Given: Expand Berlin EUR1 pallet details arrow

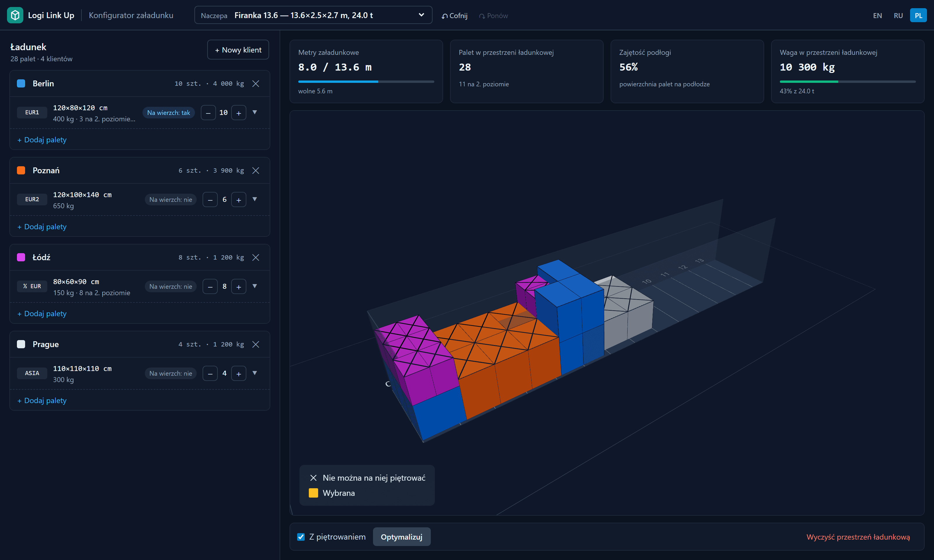Looking at the screenshot, I should click(x=255, y=112).
